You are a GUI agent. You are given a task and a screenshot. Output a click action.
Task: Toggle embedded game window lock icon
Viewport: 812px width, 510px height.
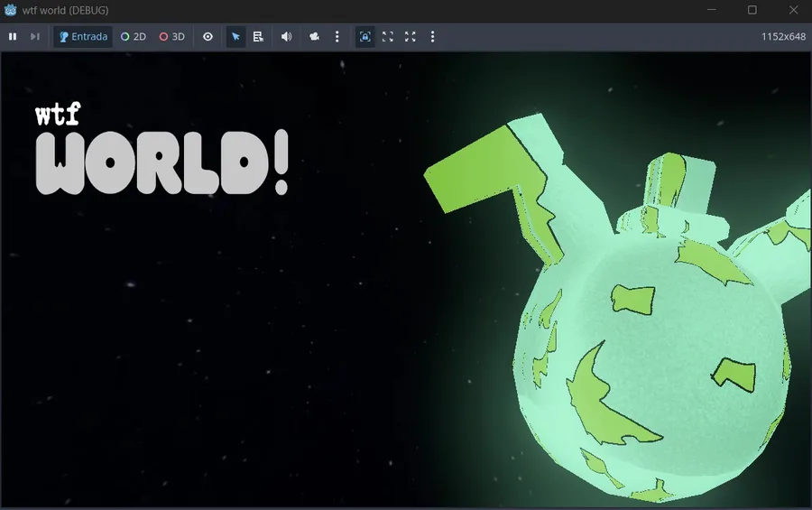point(365,37)
